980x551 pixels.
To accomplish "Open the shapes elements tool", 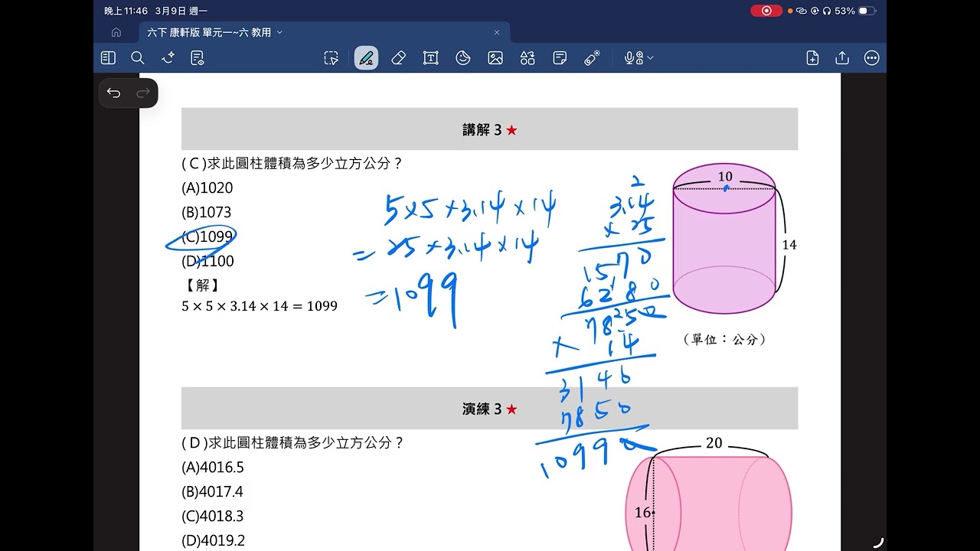I will pyautogui.click(x=528, y=58).
